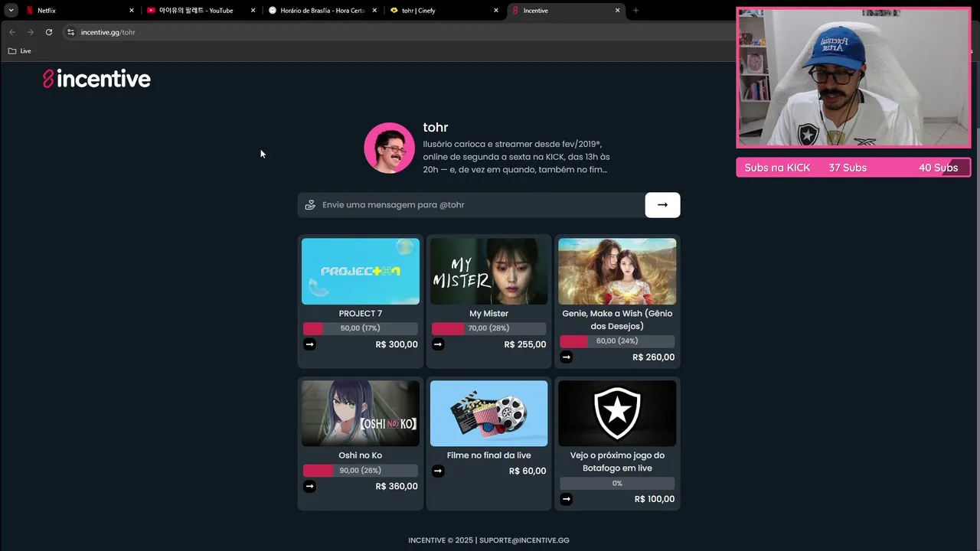The image size is (980, 551).
Task: Close the YouTube tab
Action: 253,11
